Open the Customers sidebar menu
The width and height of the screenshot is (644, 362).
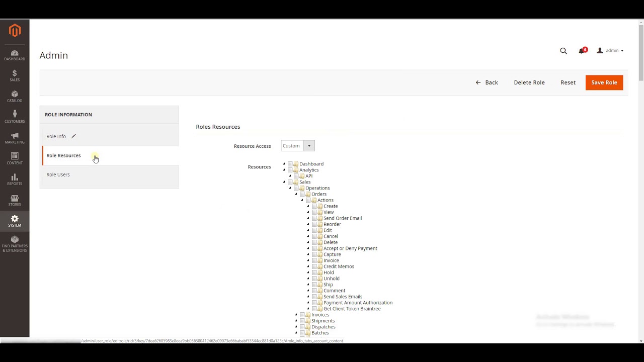coord(15,118)
